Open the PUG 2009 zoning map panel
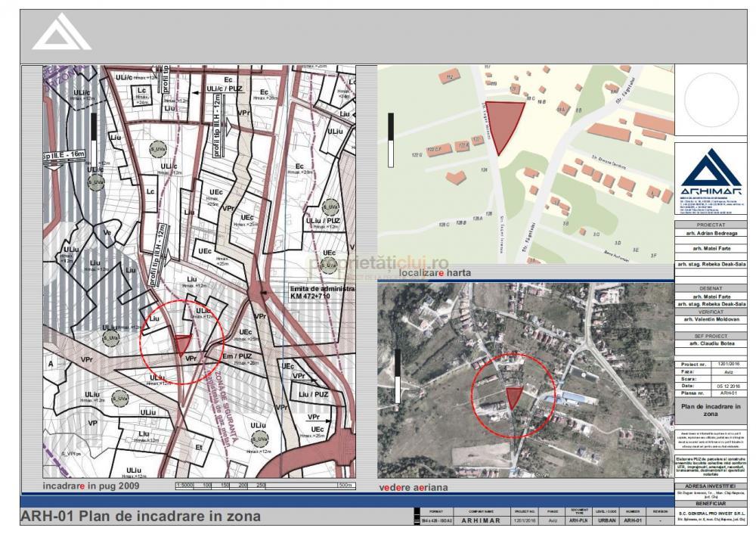 click(199, 271)
